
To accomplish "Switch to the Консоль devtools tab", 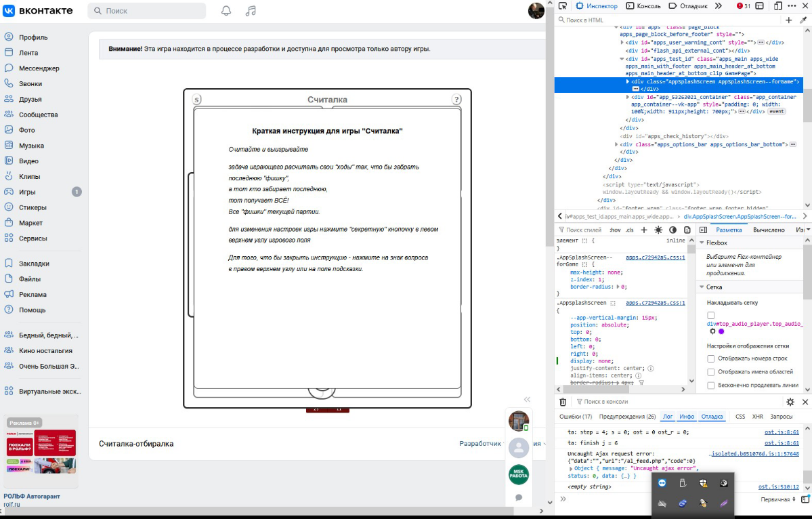I will point(643,5).
